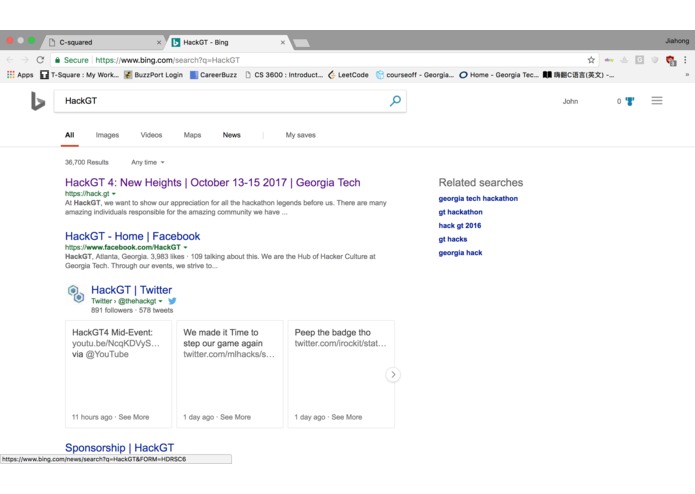Click the red shield extension icon
The height and width of the screenshot is (494, 695).
coord(670,60)
